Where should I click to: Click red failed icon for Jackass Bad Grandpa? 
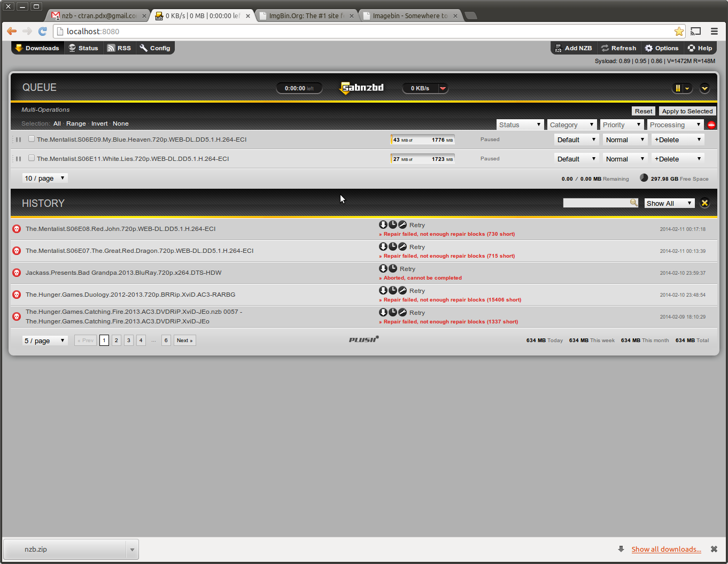click(x=17, y=273)
